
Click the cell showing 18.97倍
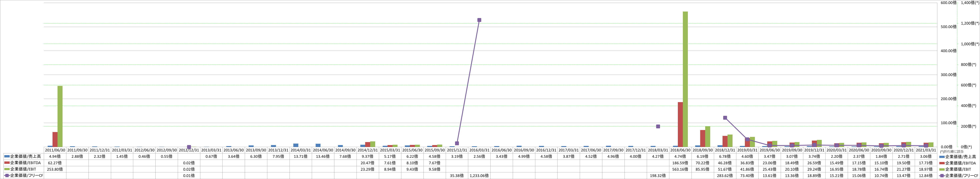[x=926, y=169]
